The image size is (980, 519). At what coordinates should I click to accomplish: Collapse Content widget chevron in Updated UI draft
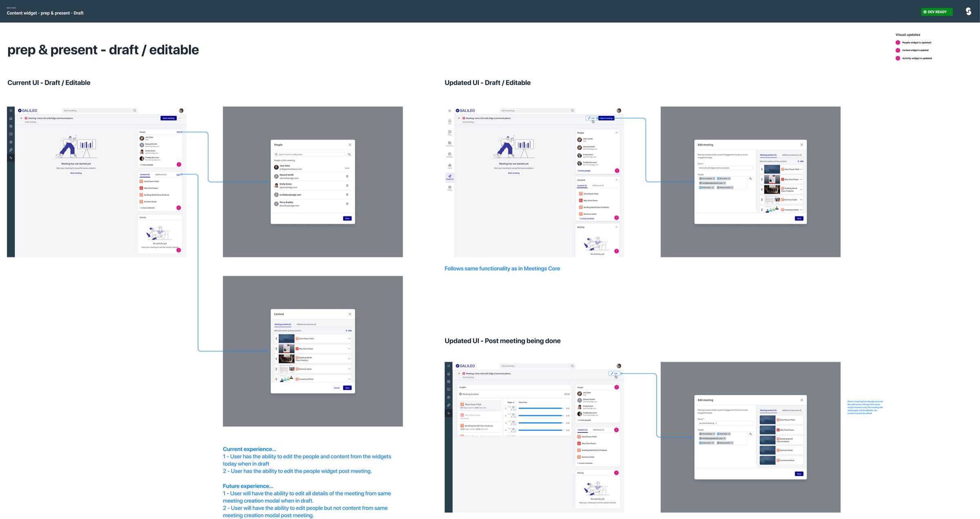coord(617,180)
